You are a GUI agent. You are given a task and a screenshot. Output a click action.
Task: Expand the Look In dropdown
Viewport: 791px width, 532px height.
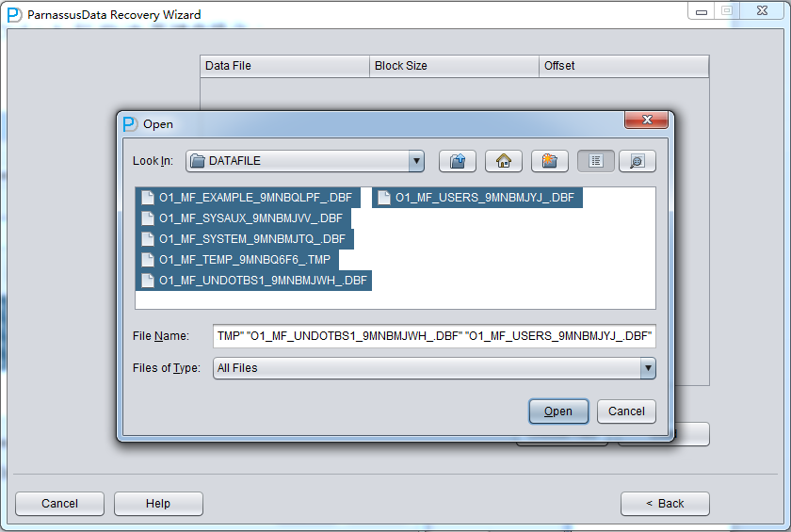coord(416,161)
